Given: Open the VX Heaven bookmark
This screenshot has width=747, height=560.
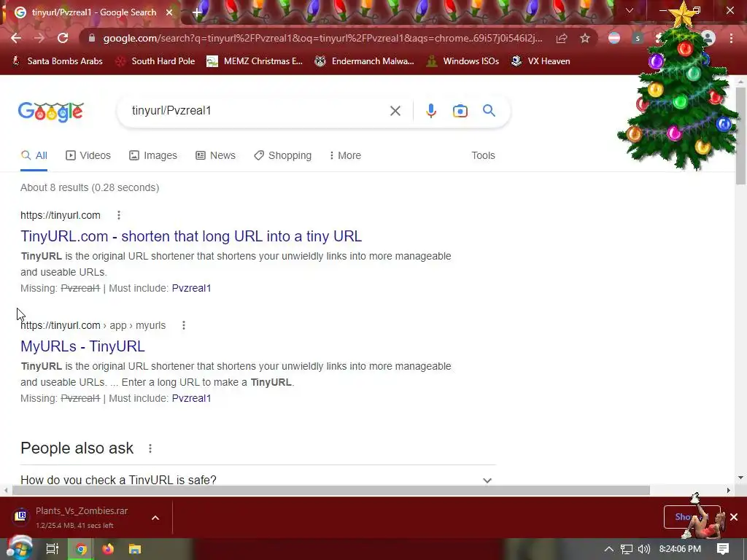Looking at the screenshot, I should coord(541,61).
